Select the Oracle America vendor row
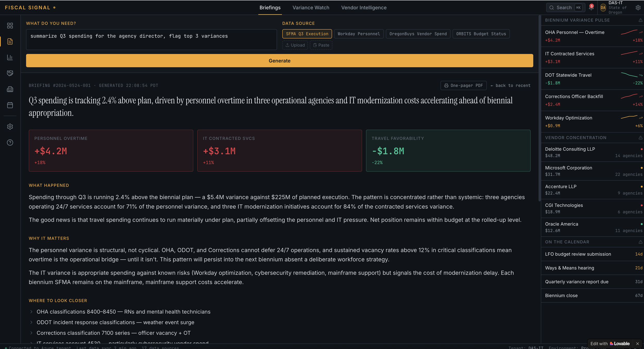The image size is (644, 349). pyautogui.click(x=592, y=227)
